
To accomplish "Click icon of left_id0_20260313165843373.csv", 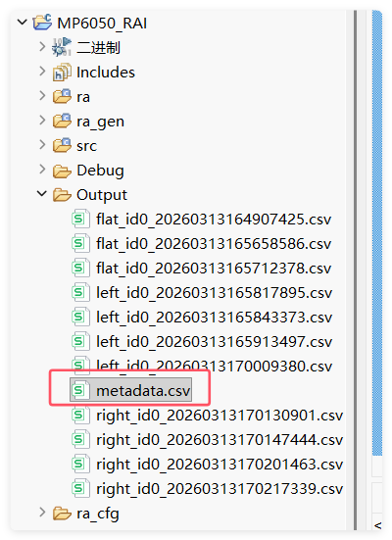I will [80, 317].
